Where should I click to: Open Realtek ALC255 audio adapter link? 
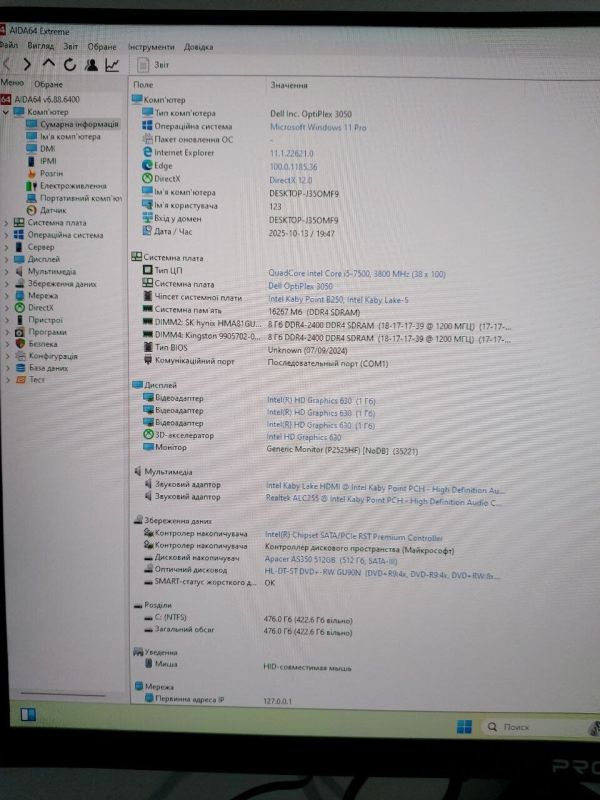384,499
